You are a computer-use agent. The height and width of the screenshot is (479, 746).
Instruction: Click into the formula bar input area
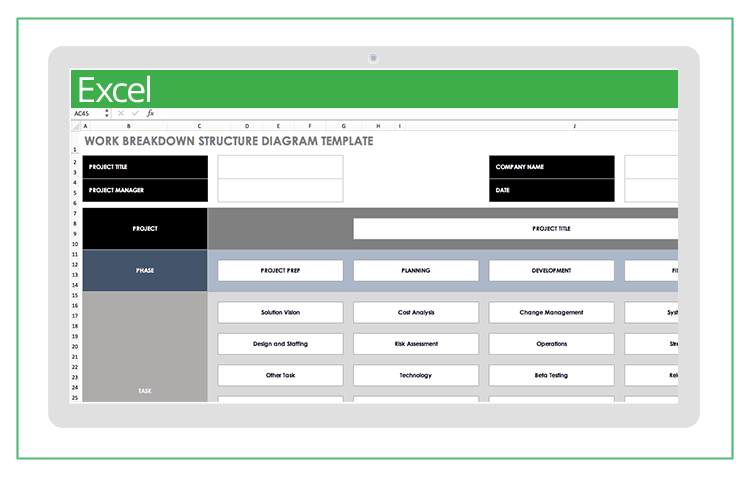pyautogui.click(x=400, y=114)
